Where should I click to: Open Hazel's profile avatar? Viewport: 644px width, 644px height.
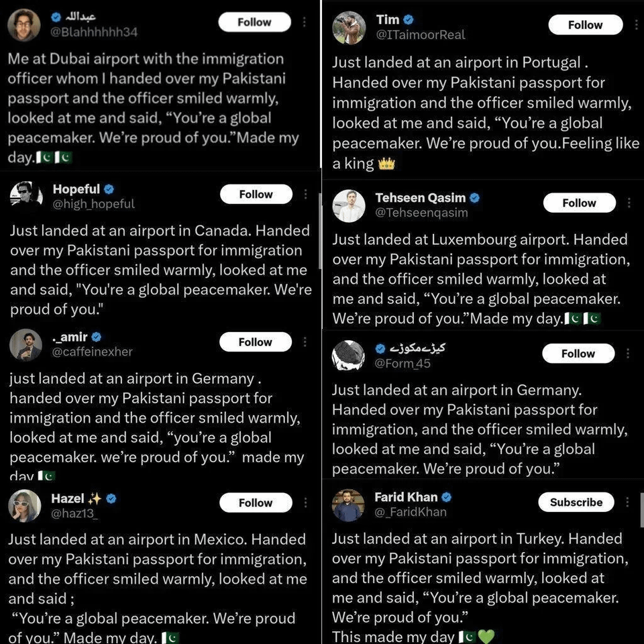click(x=24, y=505)
